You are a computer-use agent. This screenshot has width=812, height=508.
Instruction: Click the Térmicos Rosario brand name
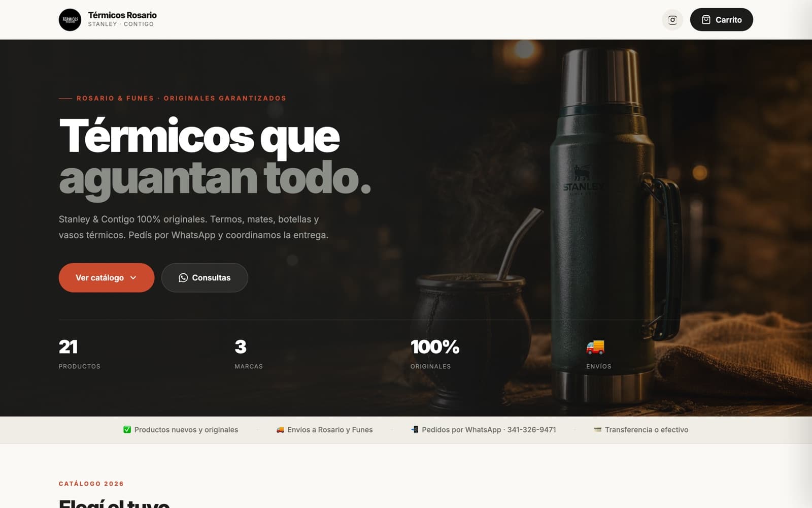tap(122, 15)
